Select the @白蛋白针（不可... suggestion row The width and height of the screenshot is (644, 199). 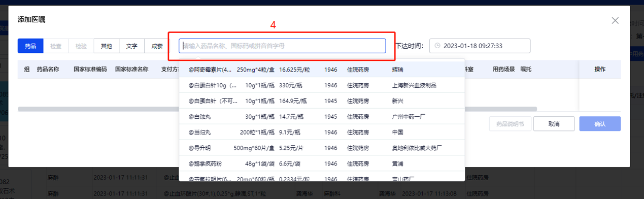pos(322,101)
